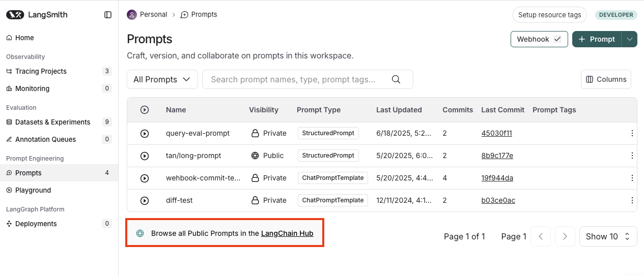The width and height of the screenshot is (644, 276).
Task: Open the Show 10 page size selector
Action: tap(608, 236)
